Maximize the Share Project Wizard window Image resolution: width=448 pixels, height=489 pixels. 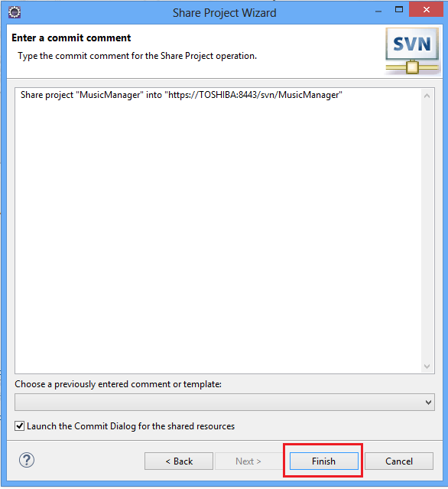click(x=399, y=10)
